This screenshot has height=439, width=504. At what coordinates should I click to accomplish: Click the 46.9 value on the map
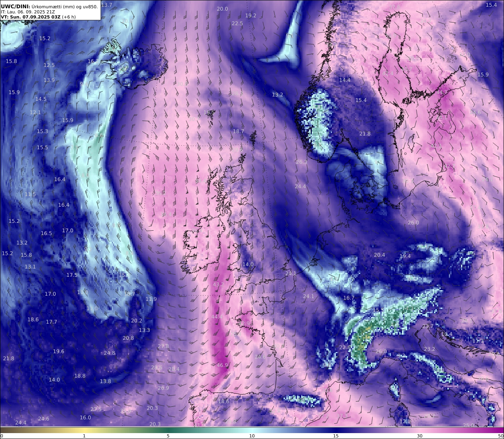[x=222, y=365]
